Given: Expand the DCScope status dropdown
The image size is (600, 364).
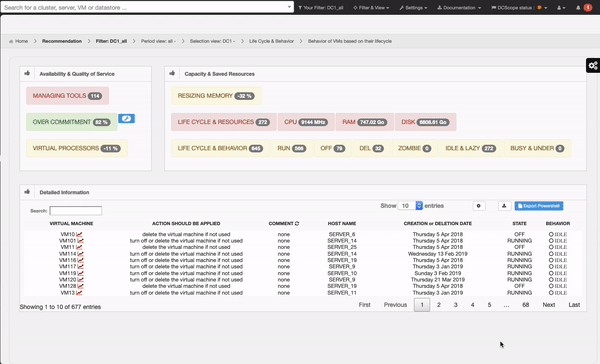Looking at the screenshot, I should [x=519, y=8].
